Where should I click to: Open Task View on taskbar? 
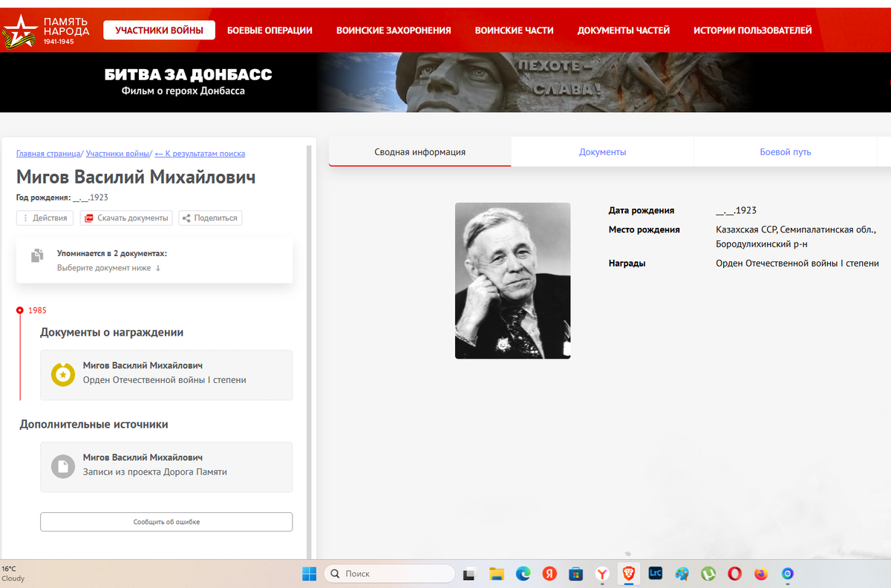(x=469, y=574)
